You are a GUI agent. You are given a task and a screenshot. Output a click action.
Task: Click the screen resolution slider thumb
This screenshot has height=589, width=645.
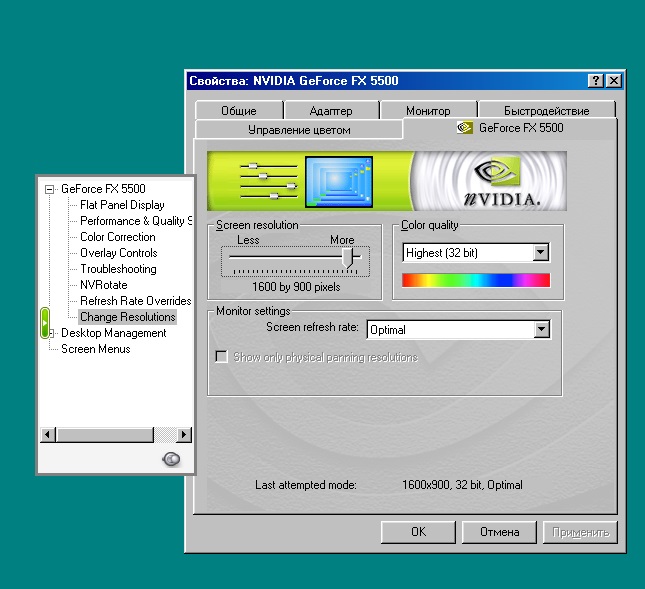(348, 257)
